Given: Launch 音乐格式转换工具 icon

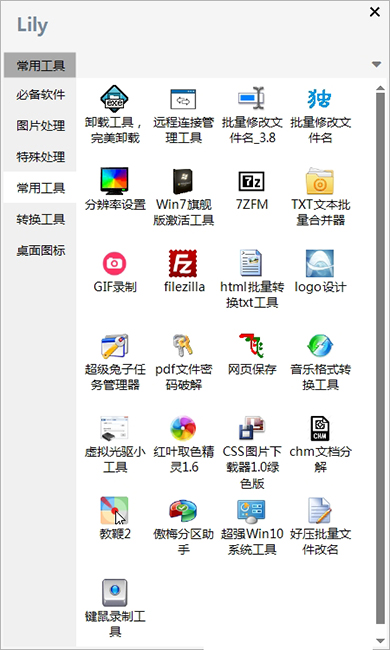Looking at the screenshot, I should 320,346.
